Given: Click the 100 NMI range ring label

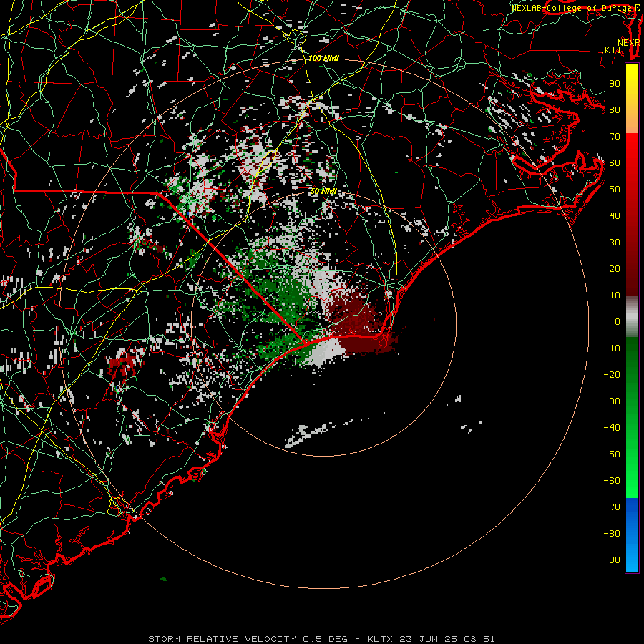Looking at the screenshot, I should 324,59.
